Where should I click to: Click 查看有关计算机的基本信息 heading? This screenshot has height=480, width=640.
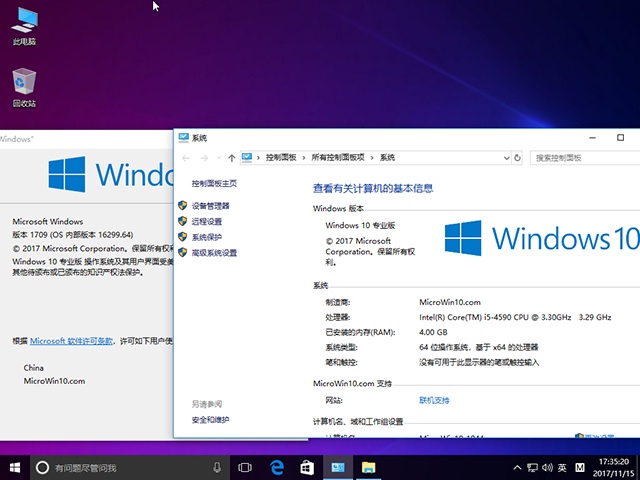373,188
